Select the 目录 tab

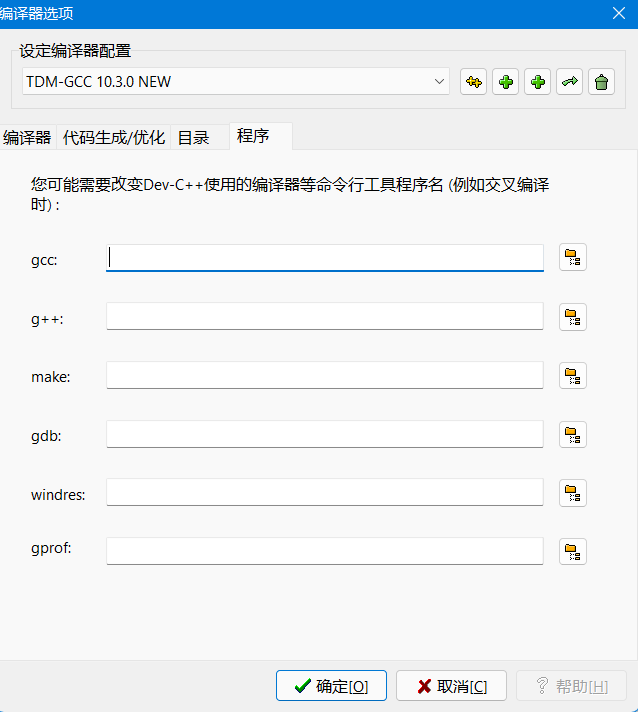[193, 138]
